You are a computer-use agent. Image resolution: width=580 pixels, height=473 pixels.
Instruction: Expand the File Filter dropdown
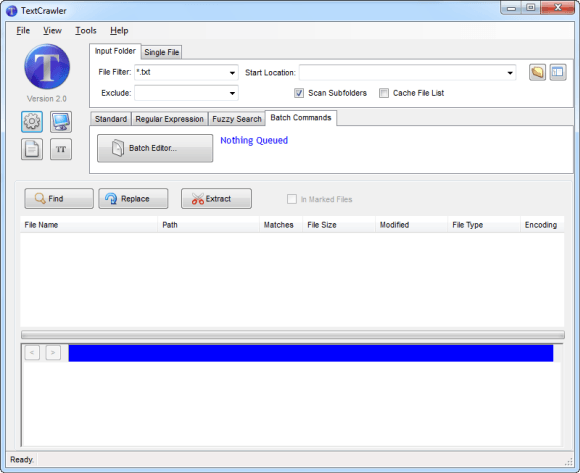pyautogui.click(x=232, y=73)
